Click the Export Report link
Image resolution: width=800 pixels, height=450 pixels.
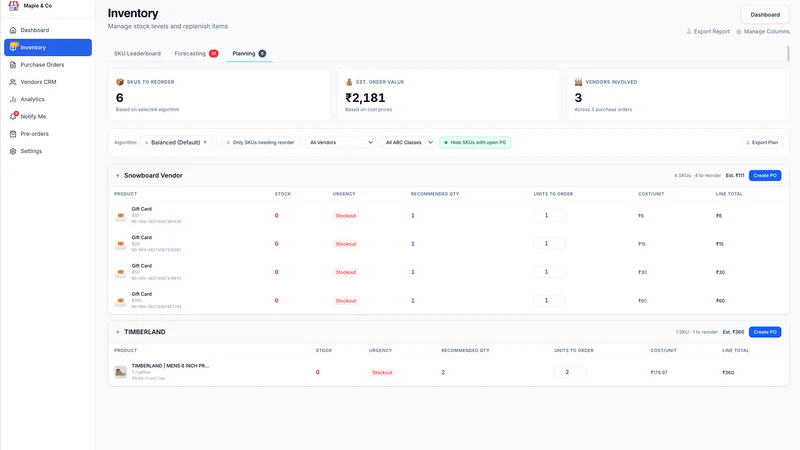(x=708, y=32)
